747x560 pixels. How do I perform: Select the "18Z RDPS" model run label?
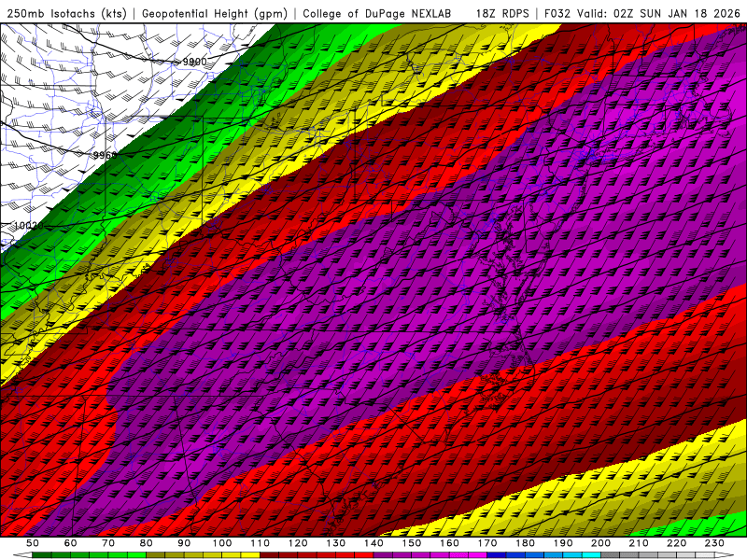502,13
